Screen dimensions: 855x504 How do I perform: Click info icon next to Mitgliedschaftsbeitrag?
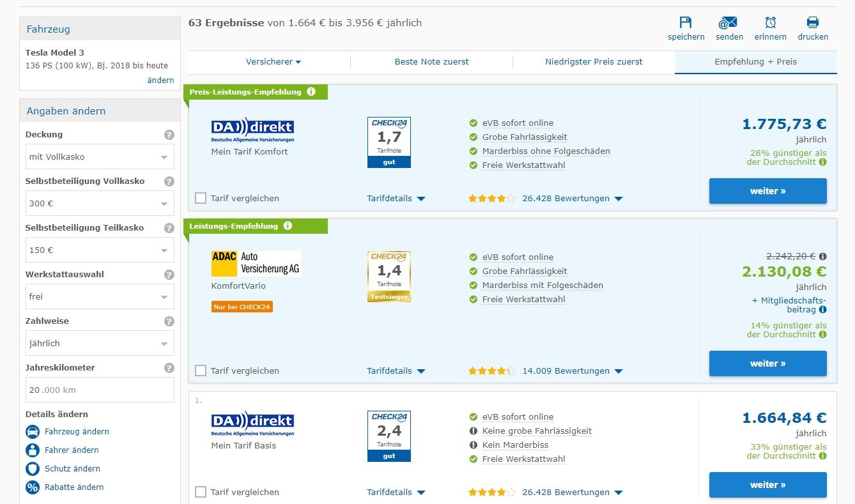(822, 310)
